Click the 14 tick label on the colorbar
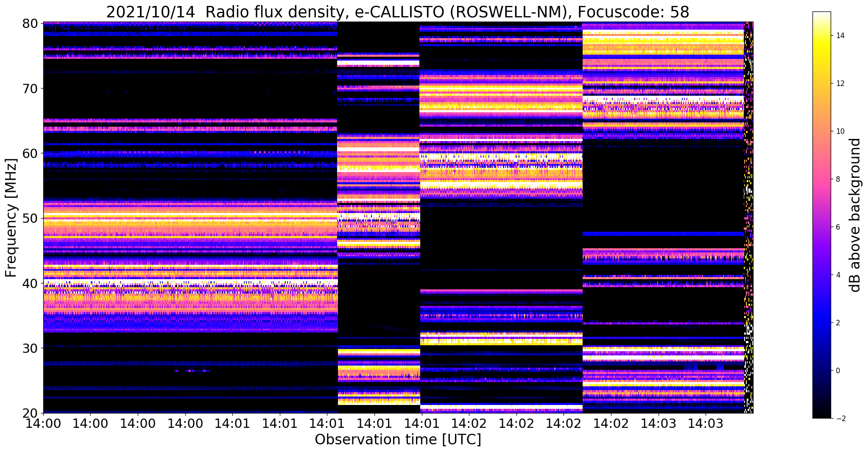Image resolution: width=868 pixels, height=452 pixels. (840, 36)
